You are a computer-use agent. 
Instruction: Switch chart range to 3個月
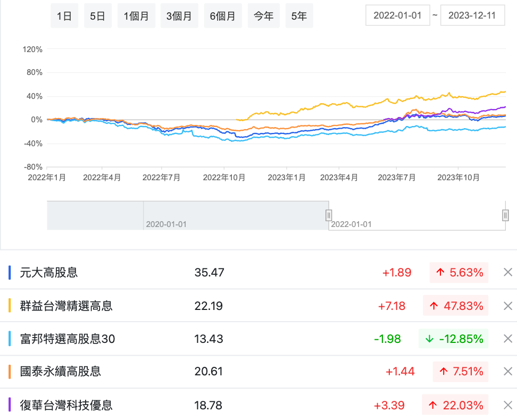click(179, 16)
